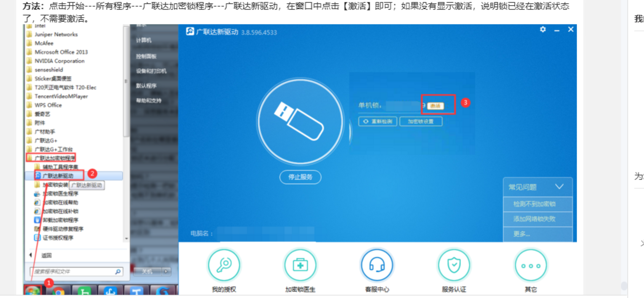This screenshot has height=298, width=644.
Task: Open 客服中心 headset icon
Action: pyautogui.click(x=377, y=266)
